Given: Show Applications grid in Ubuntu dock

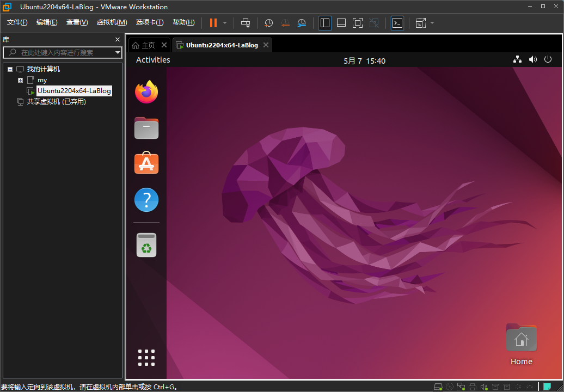Looking at the screenshot, I should tap(146, 358).
